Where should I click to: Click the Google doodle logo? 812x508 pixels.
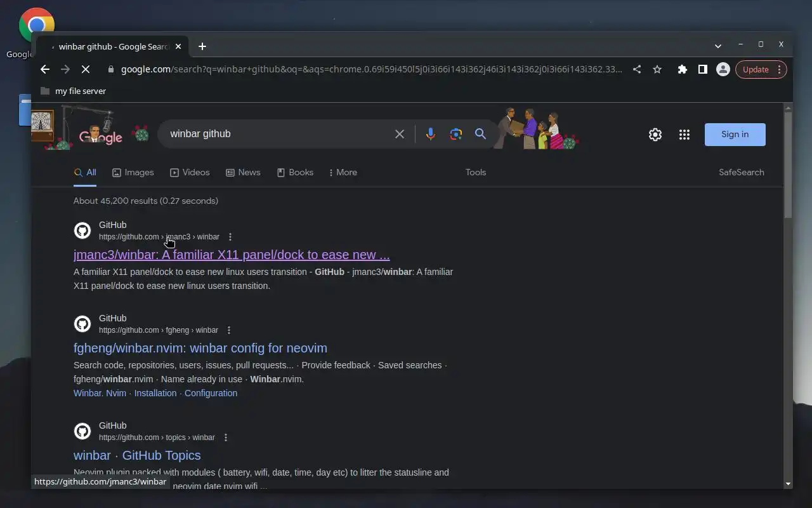100,136
